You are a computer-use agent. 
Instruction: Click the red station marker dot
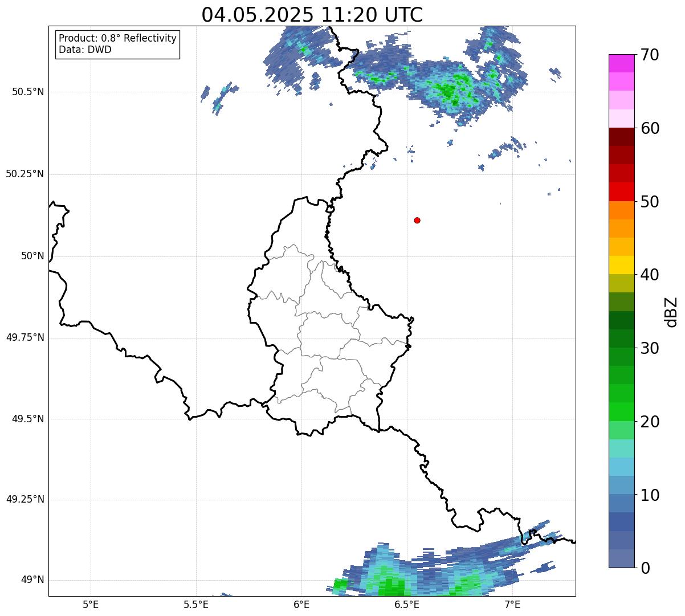pyautogui.click(x=417, y=220)
